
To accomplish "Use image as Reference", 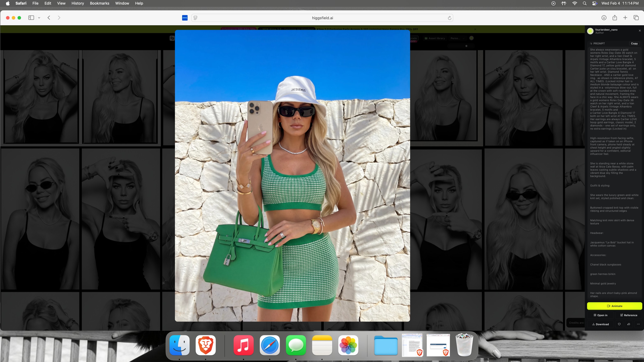I will 629,315.
